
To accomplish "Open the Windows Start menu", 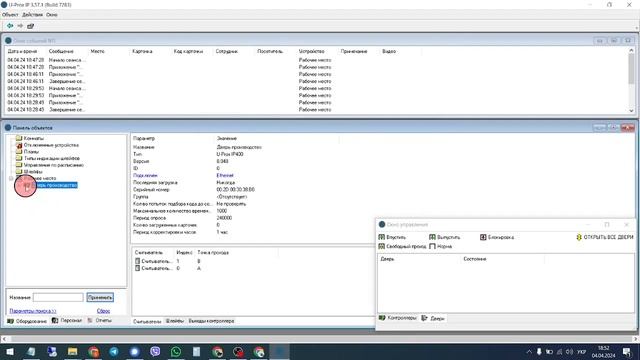I will [x=10, y=351].
